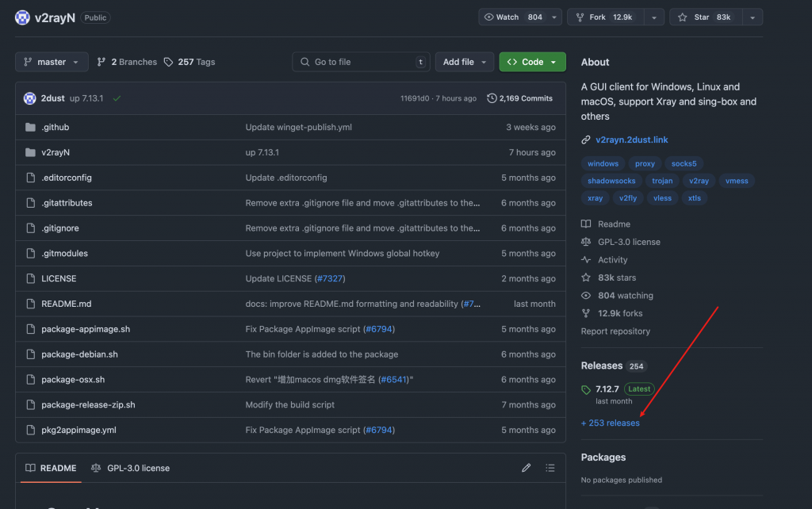Open commit history via 2,169 Commits
This screenshot has height=509, width=812.
tap(519, 98)
